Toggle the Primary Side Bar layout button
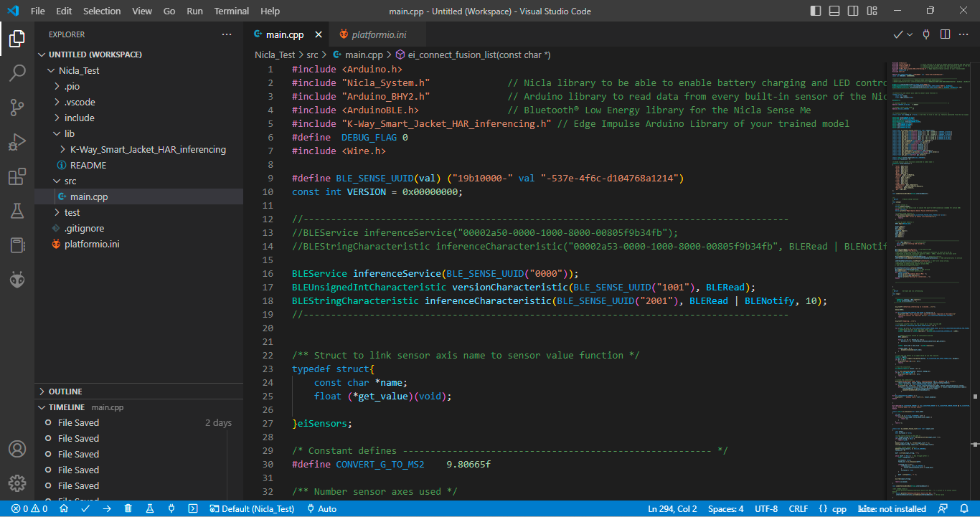Screen dimensions: 980x517 (816, 11)
